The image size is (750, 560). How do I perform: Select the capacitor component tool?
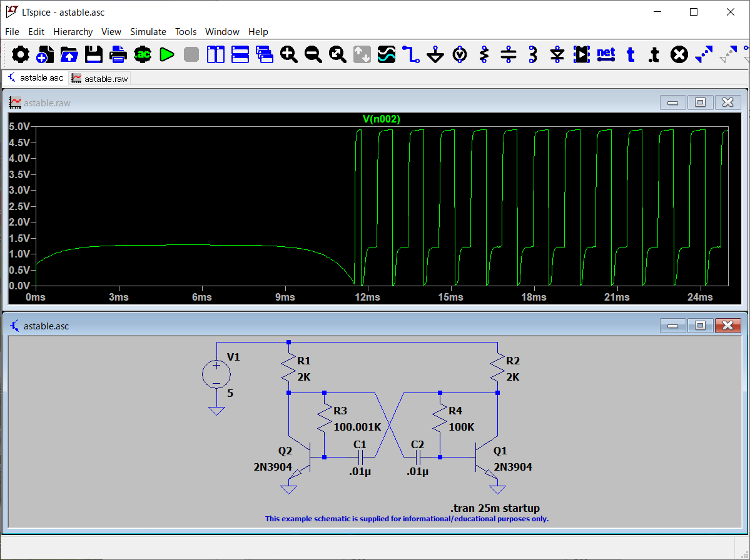(x=509, y=55)
